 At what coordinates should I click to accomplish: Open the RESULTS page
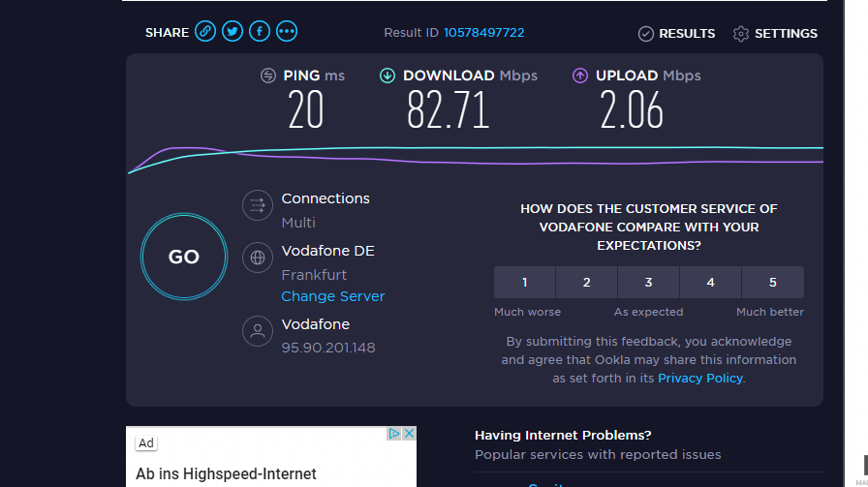(676, 34)
